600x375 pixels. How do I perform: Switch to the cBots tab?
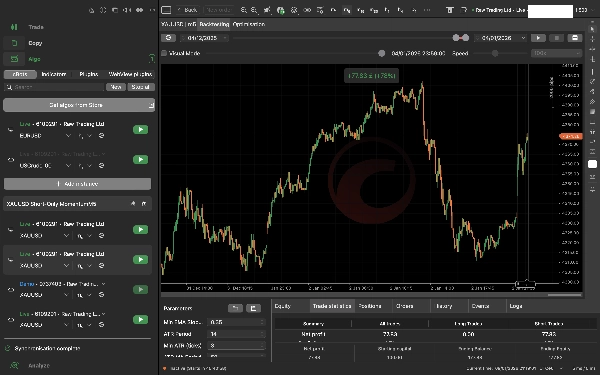[20, 74]
